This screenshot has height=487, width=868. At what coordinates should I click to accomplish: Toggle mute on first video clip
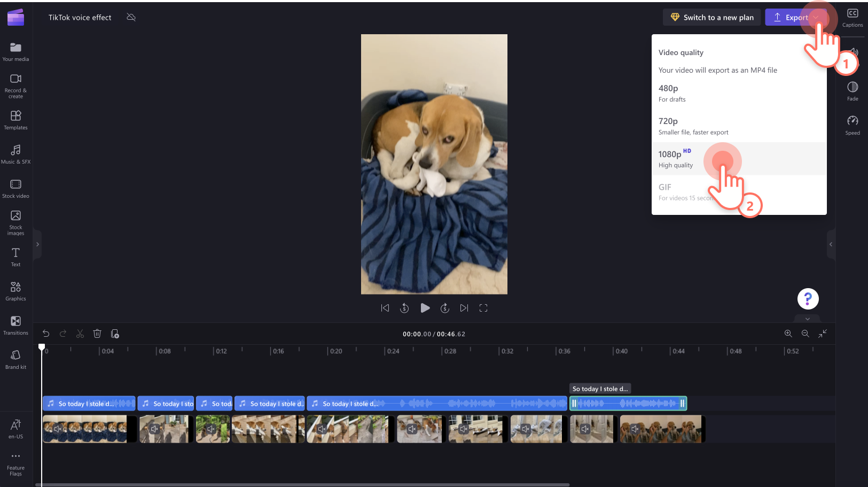(x=58, y=429)
